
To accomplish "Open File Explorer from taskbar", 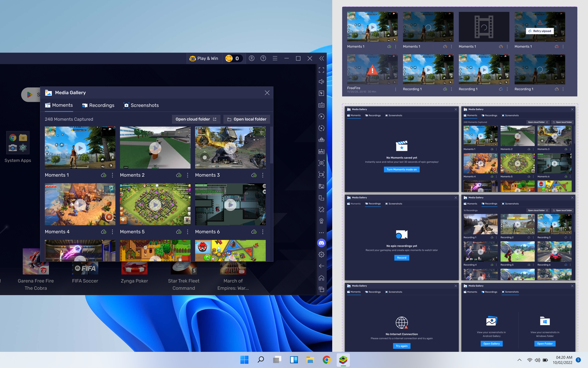I will click(310, 360).
